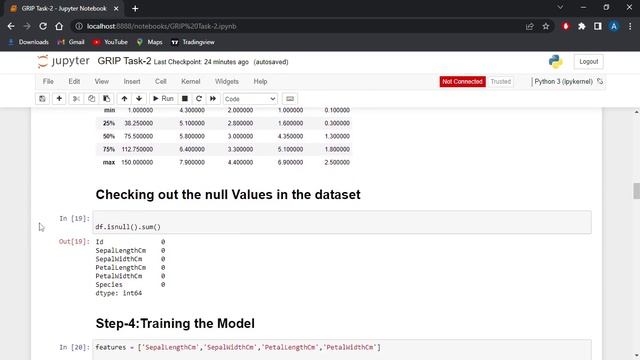
Task: Open a new browser tab
Action: (135, 8)
